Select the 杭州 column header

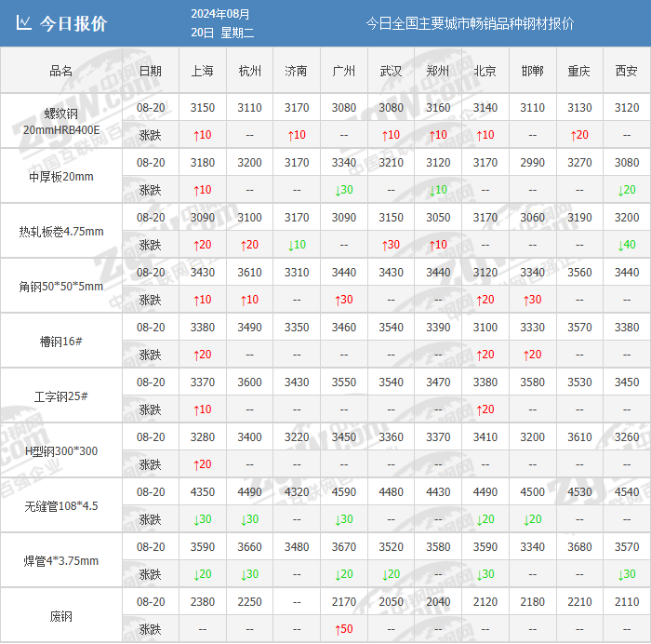249,71
